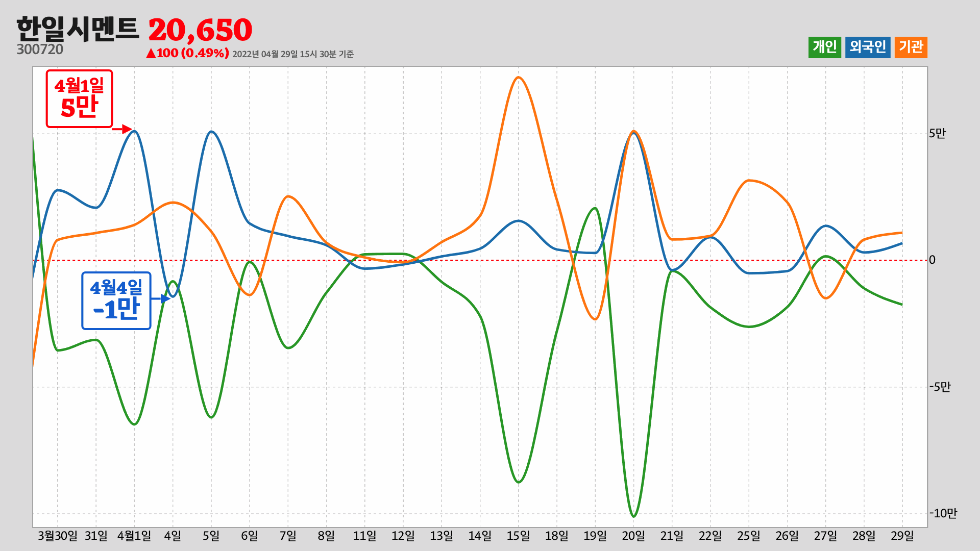This screenshot has height=551, width=980.
Task: Click the 5일 x-axis date label
Action: (211, 536)
